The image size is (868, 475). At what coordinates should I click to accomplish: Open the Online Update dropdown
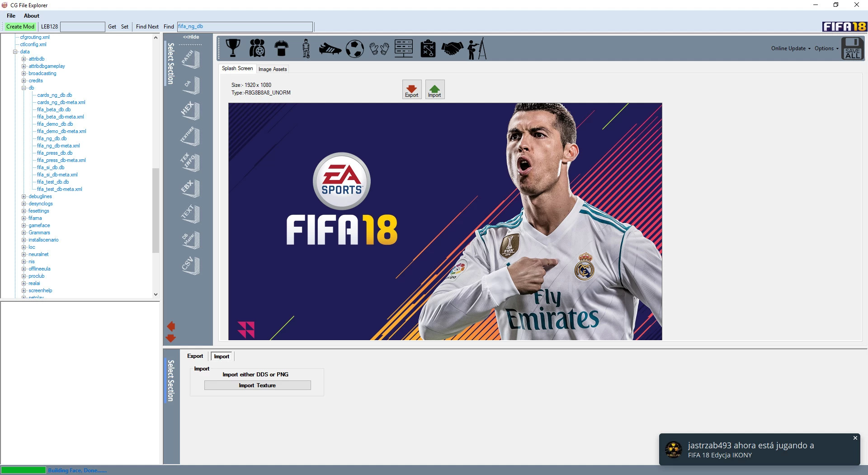[x=791, y=48]
